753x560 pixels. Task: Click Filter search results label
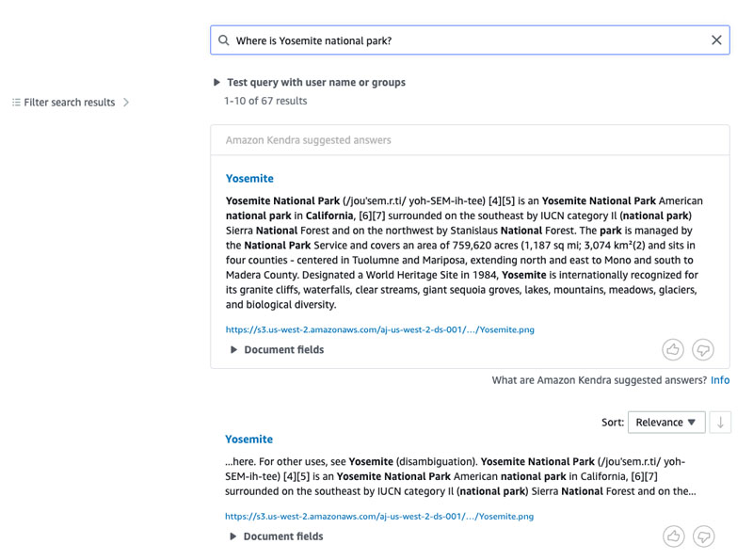pos(70,103)
